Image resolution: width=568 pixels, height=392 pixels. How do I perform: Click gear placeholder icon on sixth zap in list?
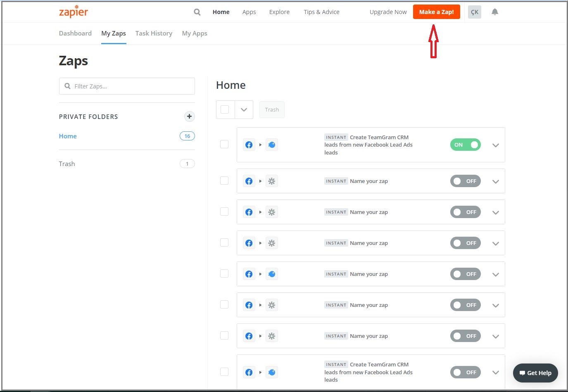(x=271, y=305)
